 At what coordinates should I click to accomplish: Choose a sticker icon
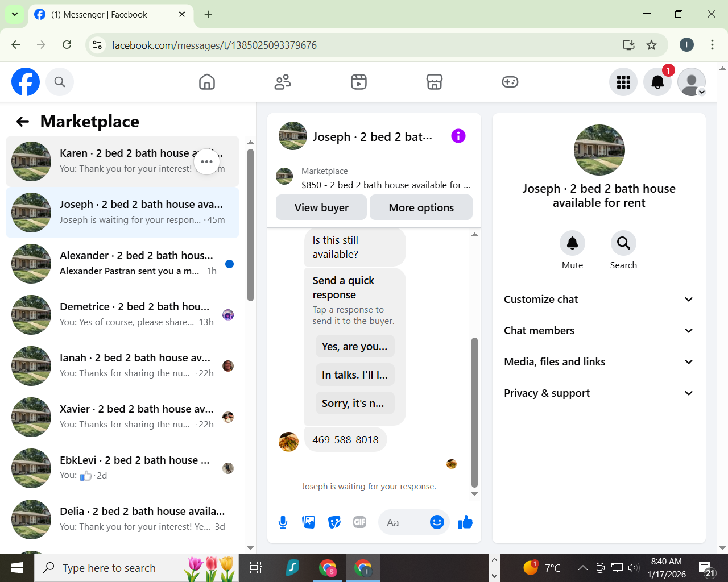click(334, 522)
